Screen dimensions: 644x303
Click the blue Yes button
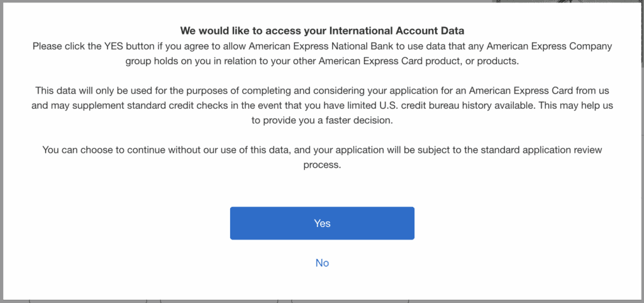[322, 223]
